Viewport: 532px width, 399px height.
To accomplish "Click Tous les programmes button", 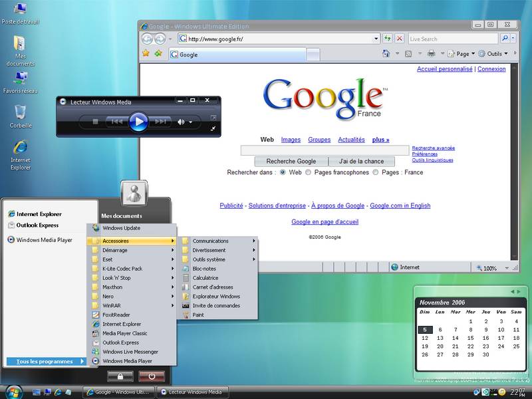I will pyautogui.click(x=46, y=361).
